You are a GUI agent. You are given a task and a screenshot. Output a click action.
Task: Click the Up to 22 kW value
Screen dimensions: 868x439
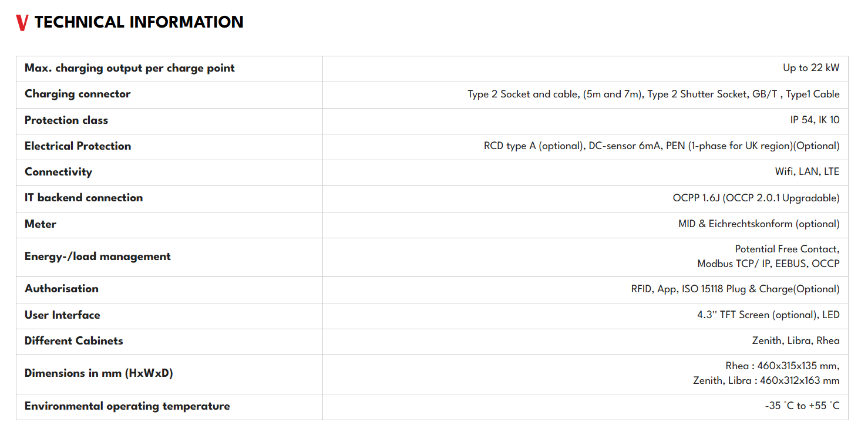pyautogui.click(x=811, y=68)
